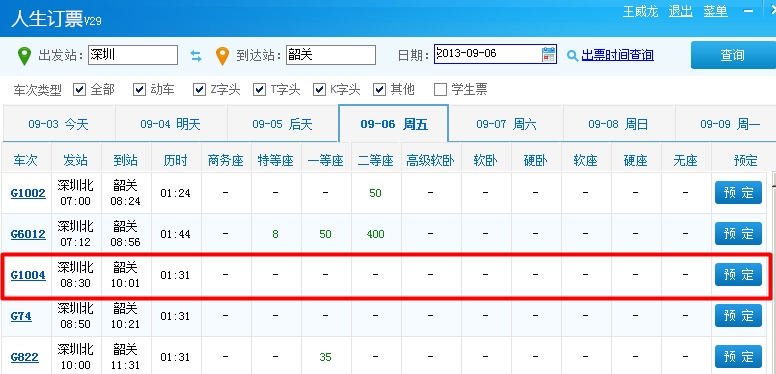The width and height of the screenshot is (776, 374).
Task: Switch to the 09-07 周六 tab
Action: click(x=506, y=124)
